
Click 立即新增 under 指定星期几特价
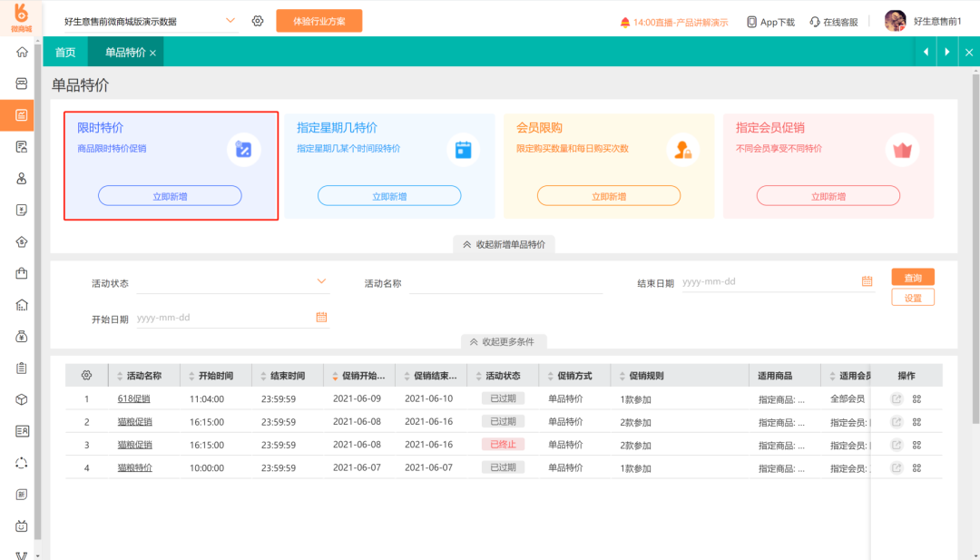(389, 196)
